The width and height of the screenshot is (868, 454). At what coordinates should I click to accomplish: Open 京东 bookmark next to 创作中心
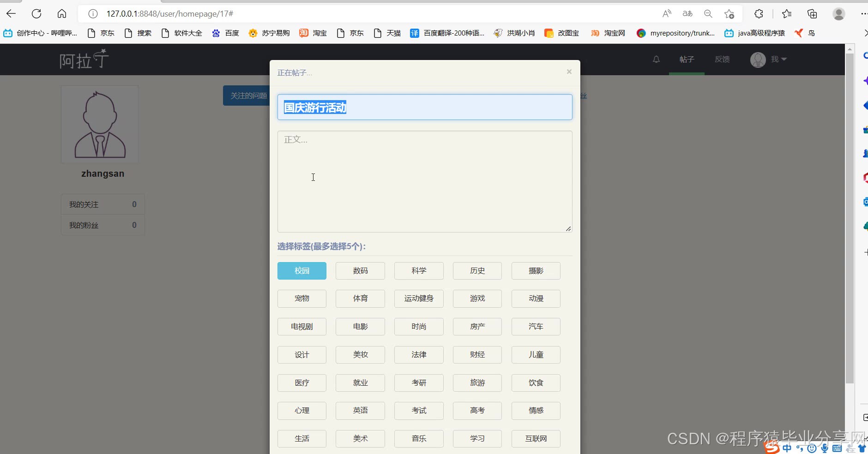[x=101, y=33]
